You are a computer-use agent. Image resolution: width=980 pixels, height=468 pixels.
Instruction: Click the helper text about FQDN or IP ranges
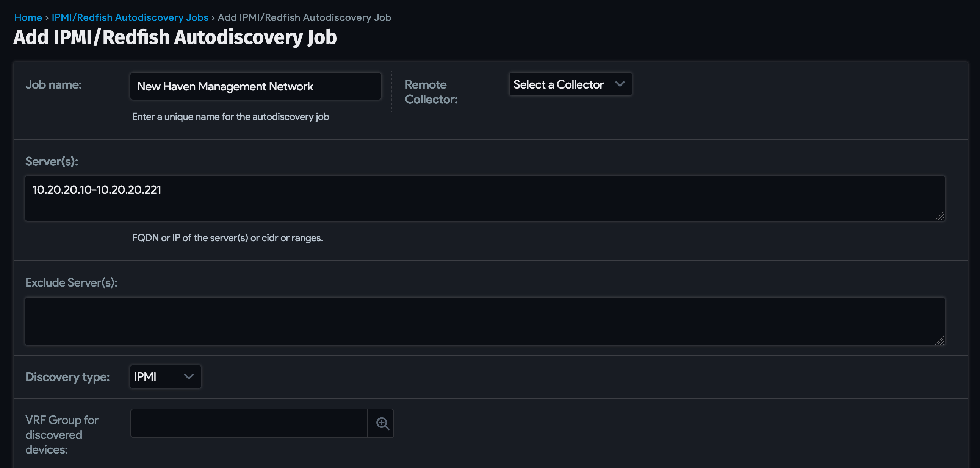[227, 239]
